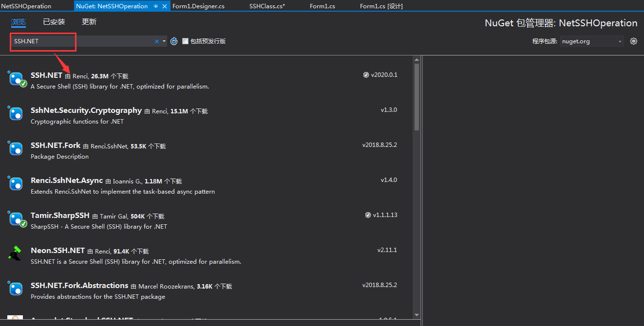Open the Form1.cs [设计] designer tab

point(381,6)
